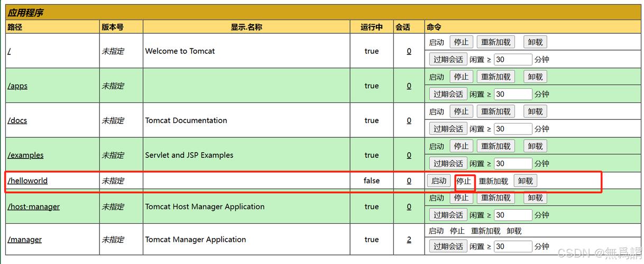This screenshot has width=644, height=264.
Task: Open the /apps path link
Action: click(17, 86)
